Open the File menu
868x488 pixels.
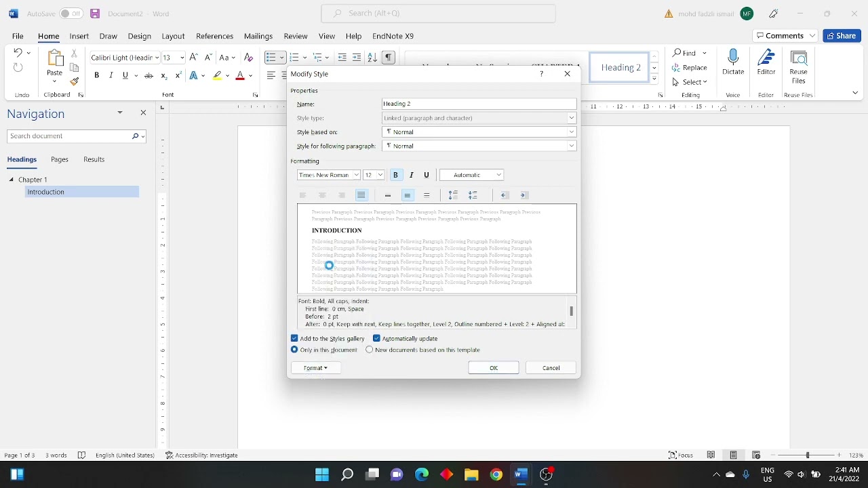[18, 36]
